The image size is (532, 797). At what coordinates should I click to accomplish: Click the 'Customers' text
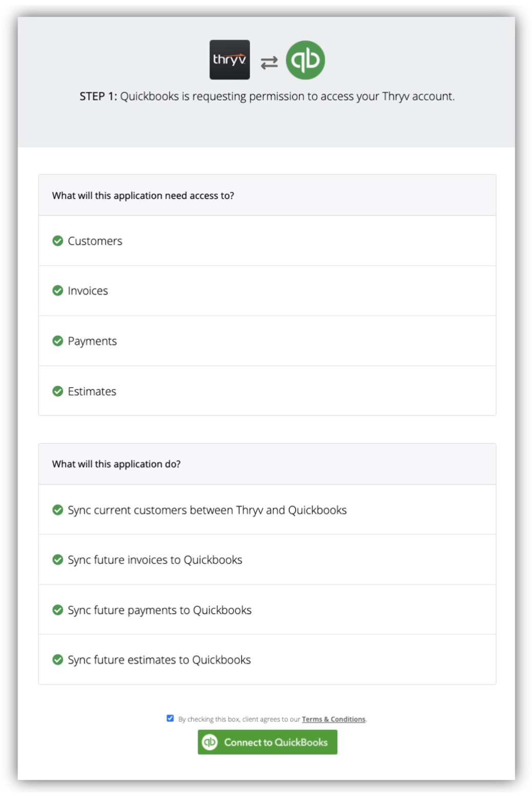tap(95, 241)
